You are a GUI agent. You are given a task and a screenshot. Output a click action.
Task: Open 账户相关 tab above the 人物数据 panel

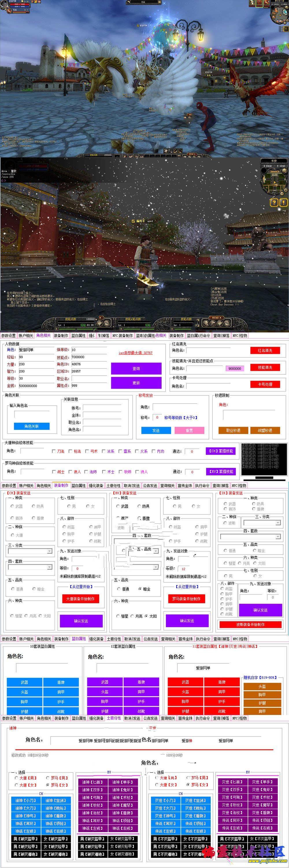pyautogui.click(x=26, y=336)
